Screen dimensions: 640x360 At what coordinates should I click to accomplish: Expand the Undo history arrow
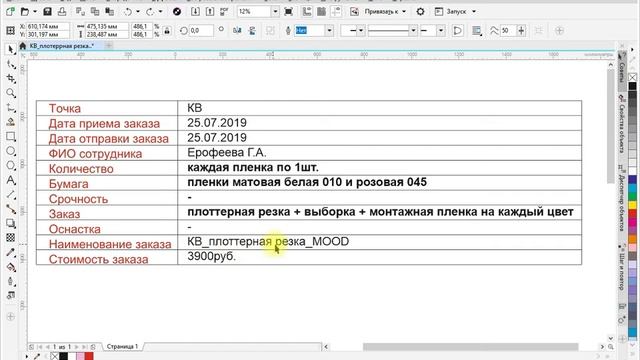(138, 11)
